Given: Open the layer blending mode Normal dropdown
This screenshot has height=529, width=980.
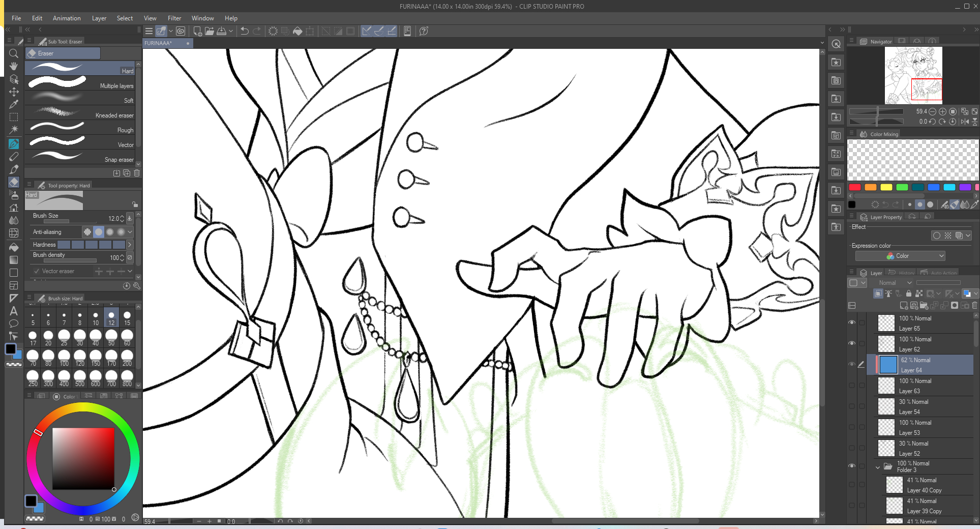Looking at the screenshot, I should [x=894, y=283].
